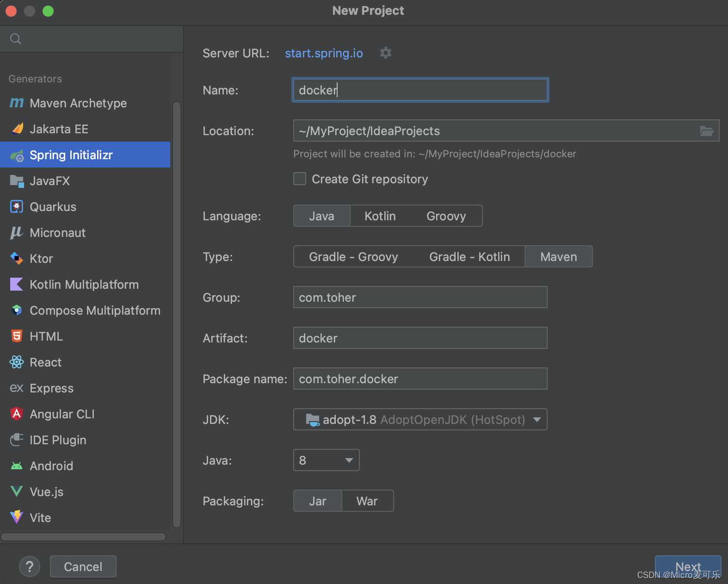
Task: Click the Ktor logo icon
Action: [17, 258]
